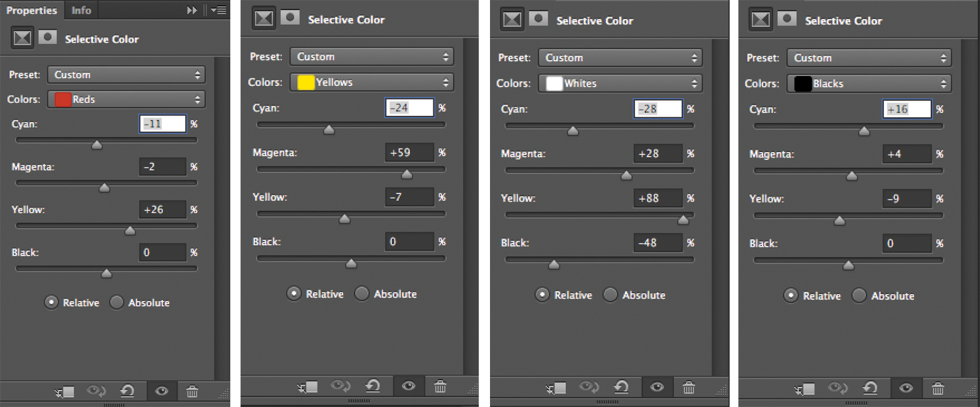980x407 pixels.
Task: Select Absolute in the Yellows panel
Action: click(362, 294)
